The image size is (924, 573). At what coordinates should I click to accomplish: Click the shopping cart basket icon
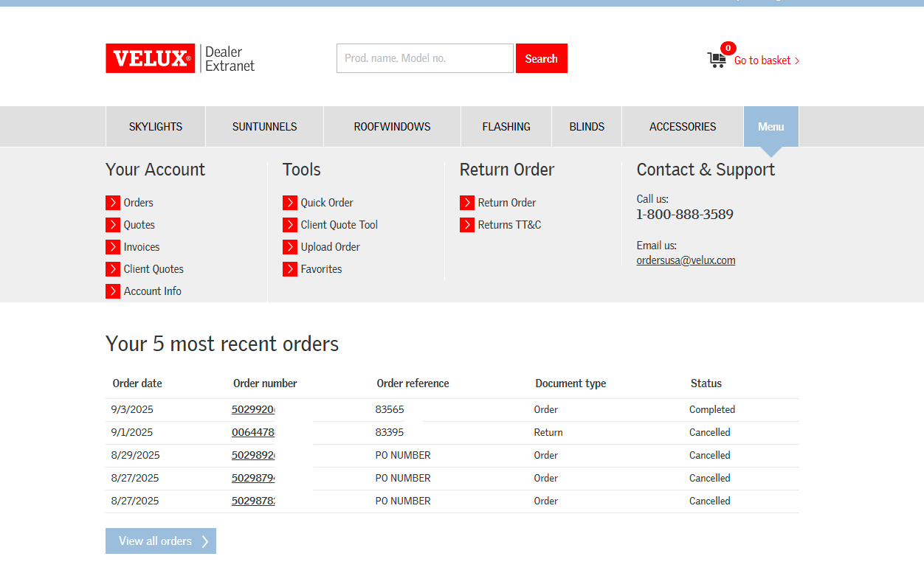click(716, 60)
